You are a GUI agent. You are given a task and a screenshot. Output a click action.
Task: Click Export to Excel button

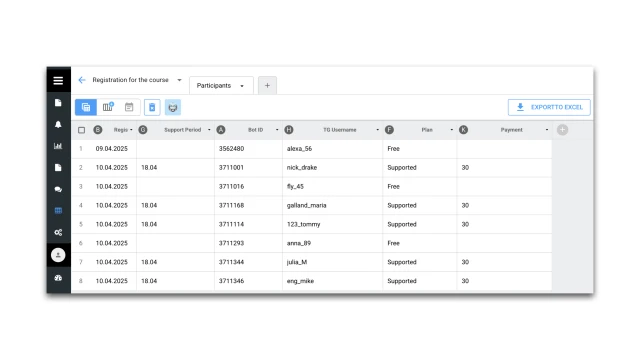549,107
